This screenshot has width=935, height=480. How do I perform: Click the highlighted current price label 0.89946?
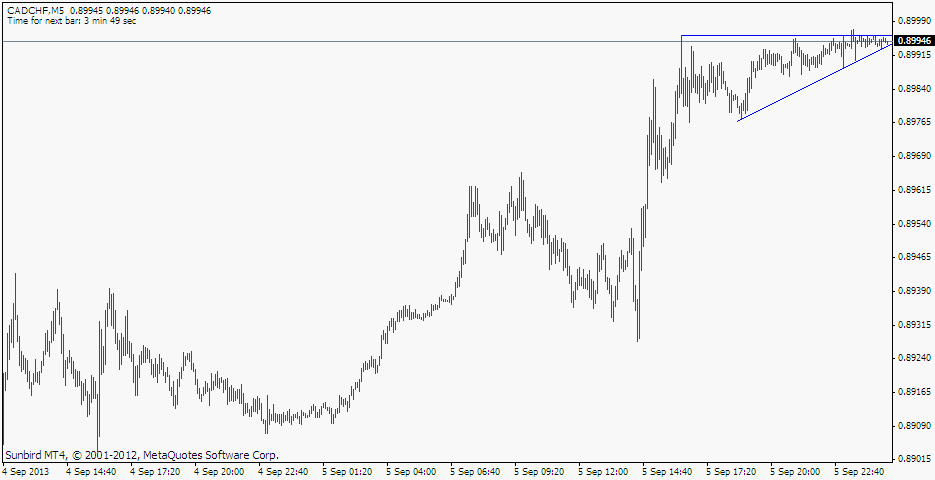[x=914, y=41]
